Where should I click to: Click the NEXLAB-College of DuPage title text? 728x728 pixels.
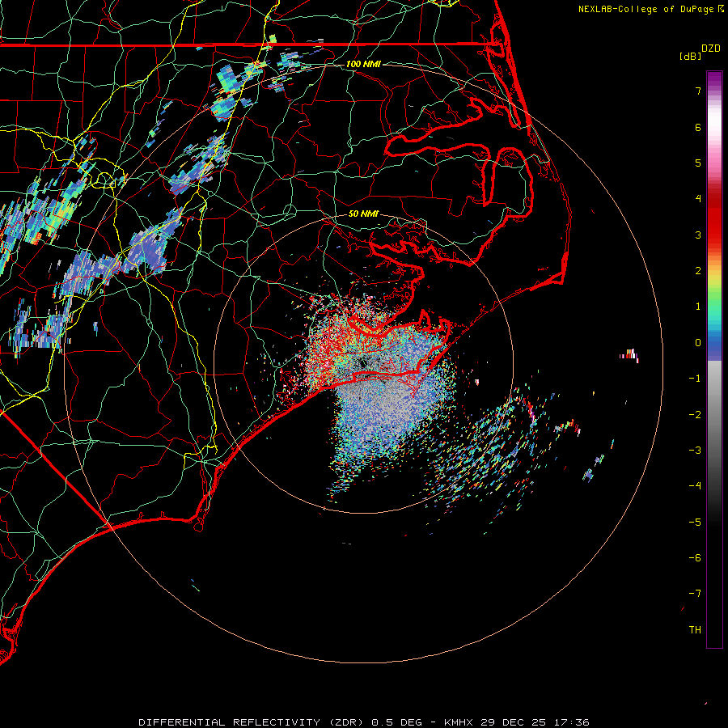point(645,9)
